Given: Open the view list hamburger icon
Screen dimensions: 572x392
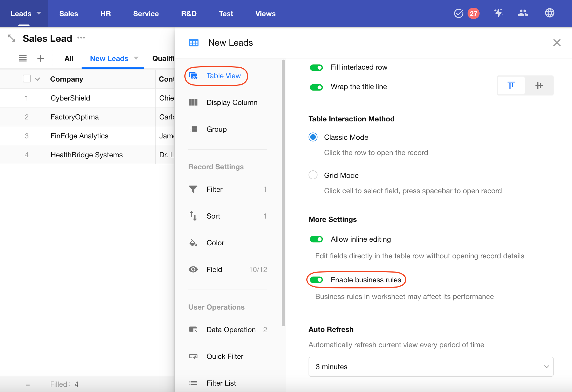Looking at the screenshot, I should coord(23,58).
